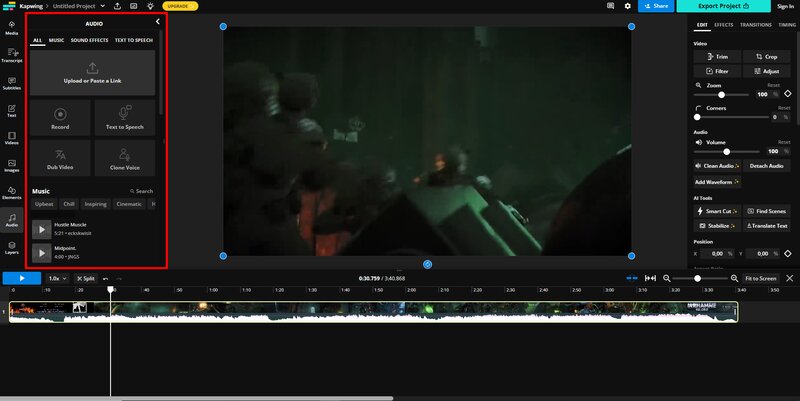
Task: Open the Layers sidebar panel
Action: click(12, 248)
